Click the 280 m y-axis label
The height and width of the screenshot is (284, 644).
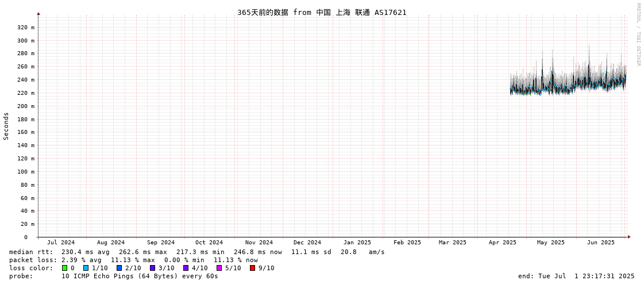click(x=25, y=53)
